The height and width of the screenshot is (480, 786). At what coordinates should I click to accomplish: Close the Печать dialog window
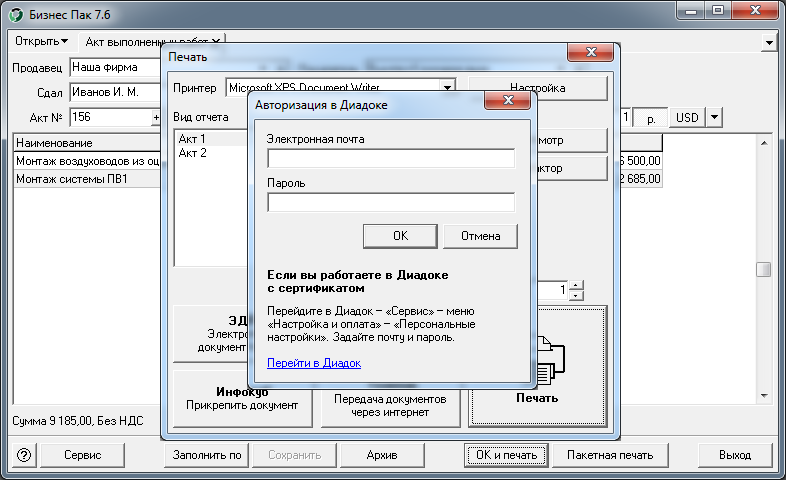pyautogui.click(x=591, y=52)
